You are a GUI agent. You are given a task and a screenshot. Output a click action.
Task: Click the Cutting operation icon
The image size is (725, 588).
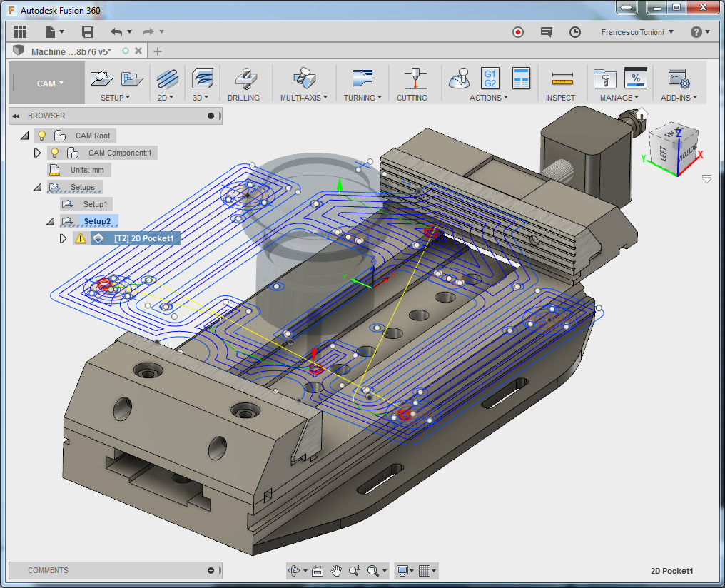pos(412,78)
